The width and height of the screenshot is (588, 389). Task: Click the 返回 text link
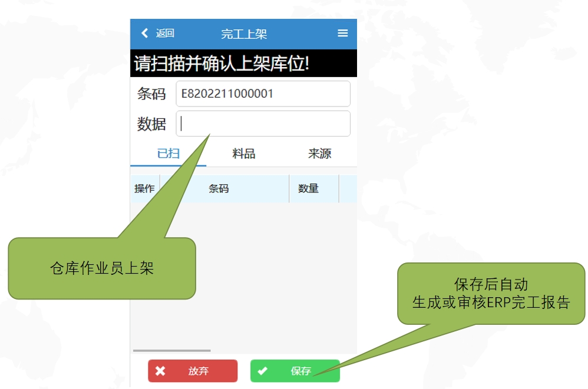[165, 34]
